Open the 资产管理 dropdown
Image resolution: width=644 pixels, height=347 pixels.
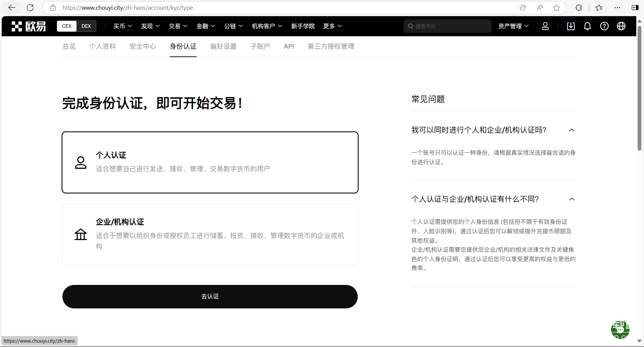(x=513, y=26)
